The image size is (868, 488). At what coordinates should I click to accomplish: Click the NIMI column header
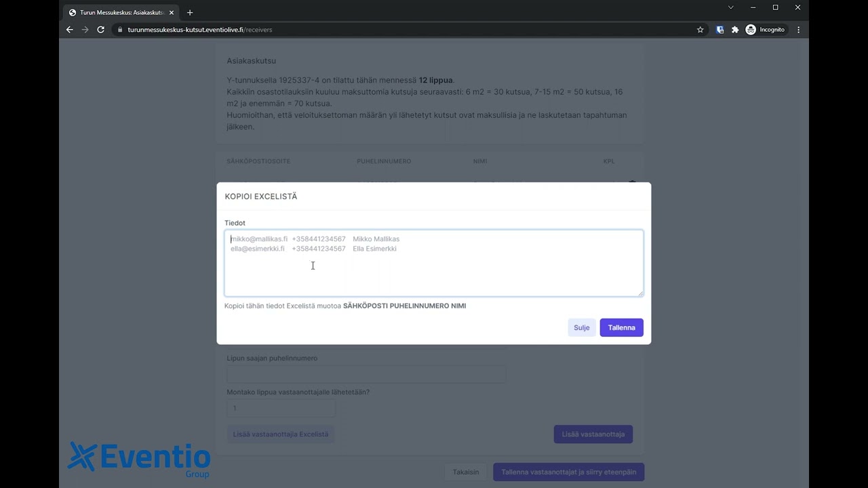click(480, 161)
